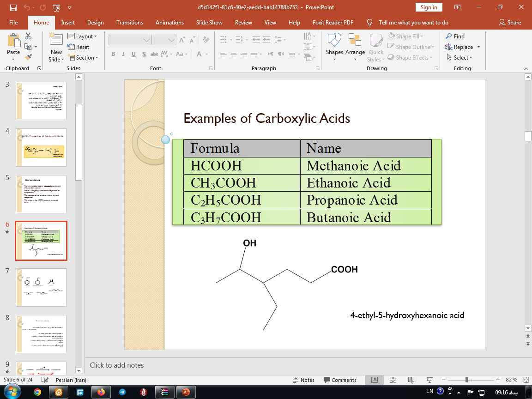
Task: Select slide 7 thumbnail
Action: (x=41, y=287)
